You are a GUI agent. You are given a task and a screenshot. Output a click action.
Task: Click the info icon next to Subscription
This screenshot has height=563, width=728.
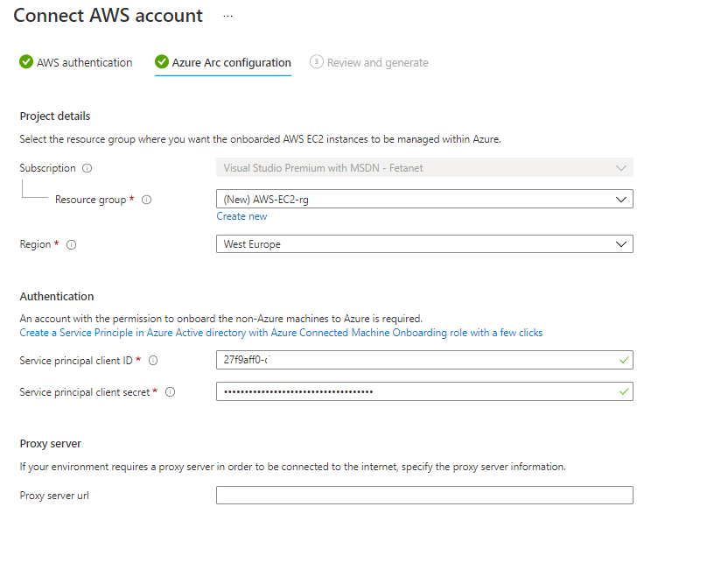(87, 168)
